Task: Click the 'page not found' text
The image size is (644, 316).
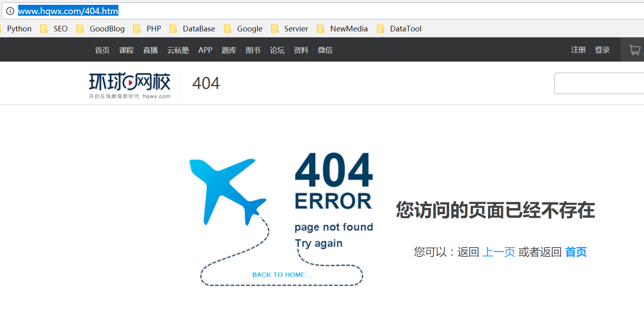Action: 334,227
